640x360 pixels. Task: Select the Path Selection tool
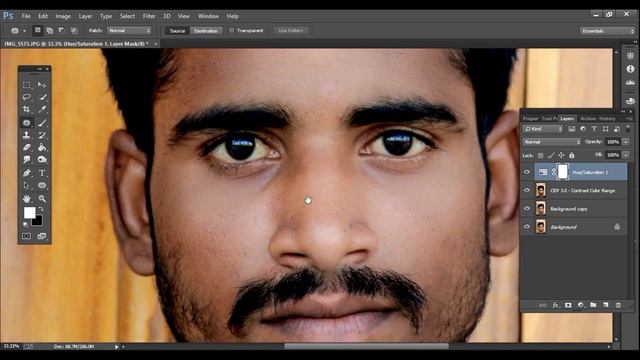[x=27, y=185]
